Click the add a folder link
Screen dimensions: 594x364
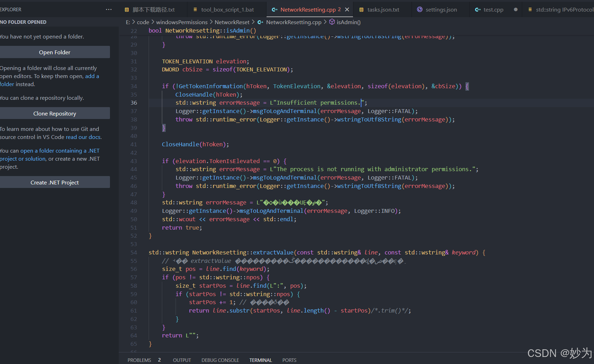coord(92,76)
